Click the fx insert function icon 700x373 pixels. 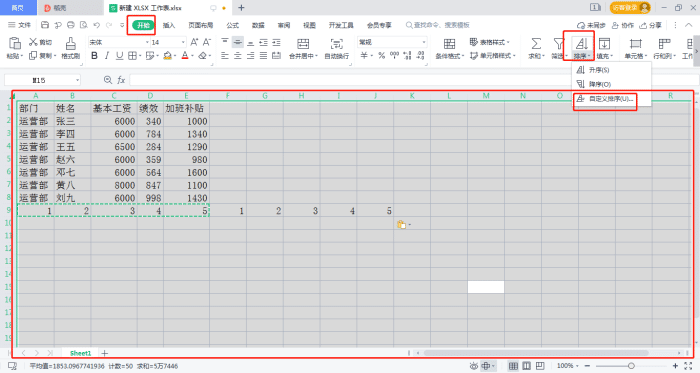tap(121, 80)
